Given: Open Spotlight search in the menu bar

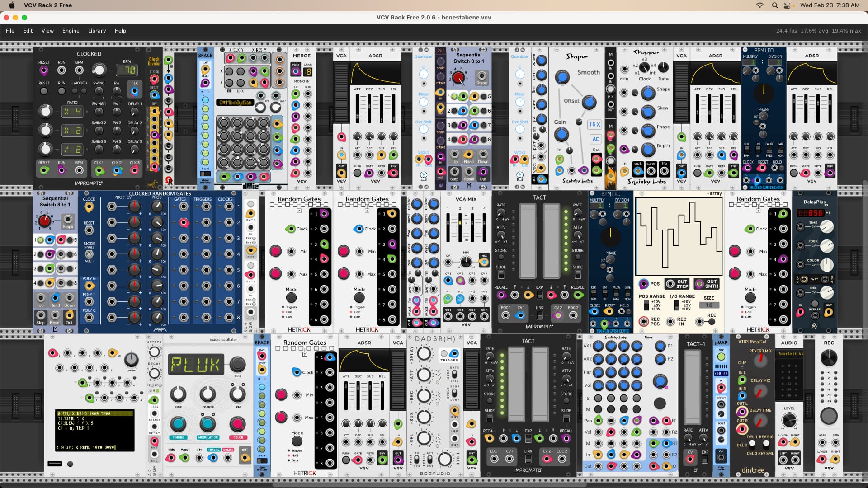Looking at the screenshot, I should point(775,5).
